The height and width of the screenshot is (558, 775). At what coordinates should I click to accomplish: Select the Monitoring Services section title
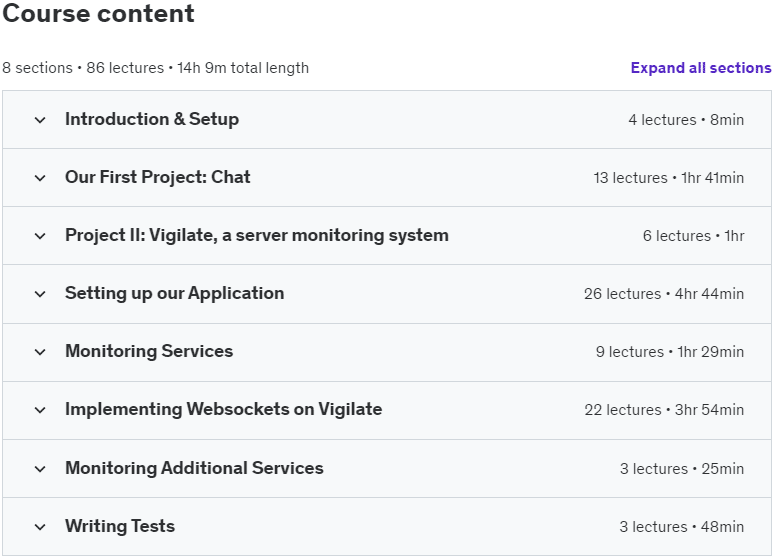click(x=149, y=351)
